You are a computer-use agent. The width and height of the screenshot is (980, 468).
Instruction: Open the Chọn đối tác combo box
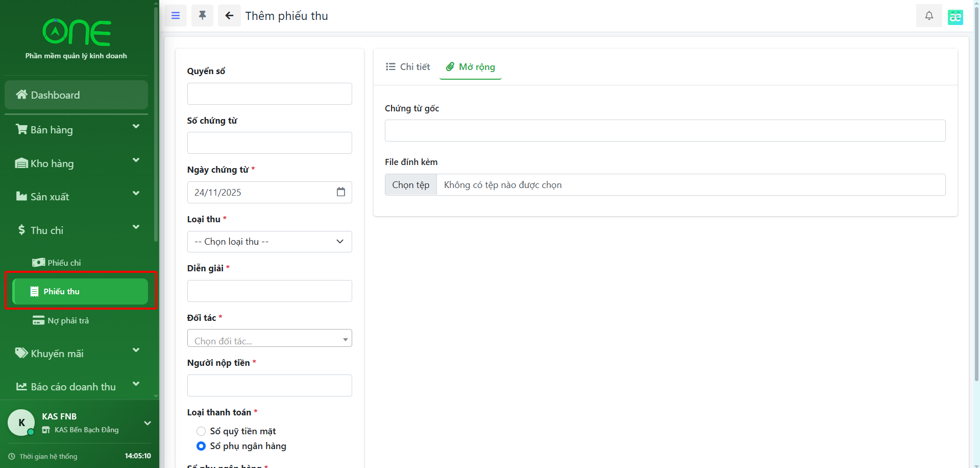269,339
